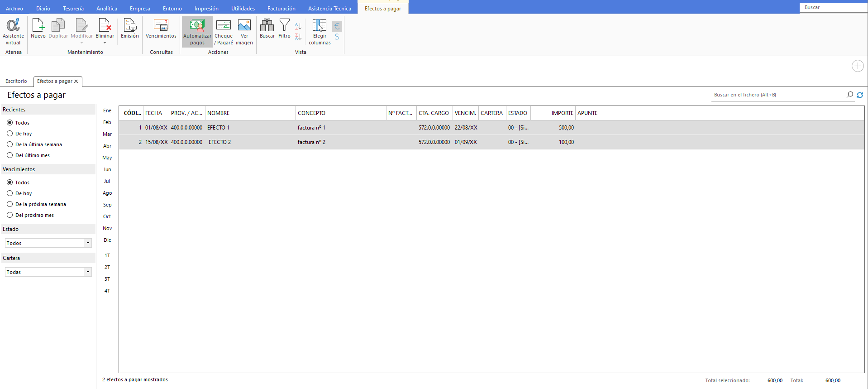This screenshot has height=389, width=868.
Task: Sort records ascending A-Z
Action: pos(298,26)
